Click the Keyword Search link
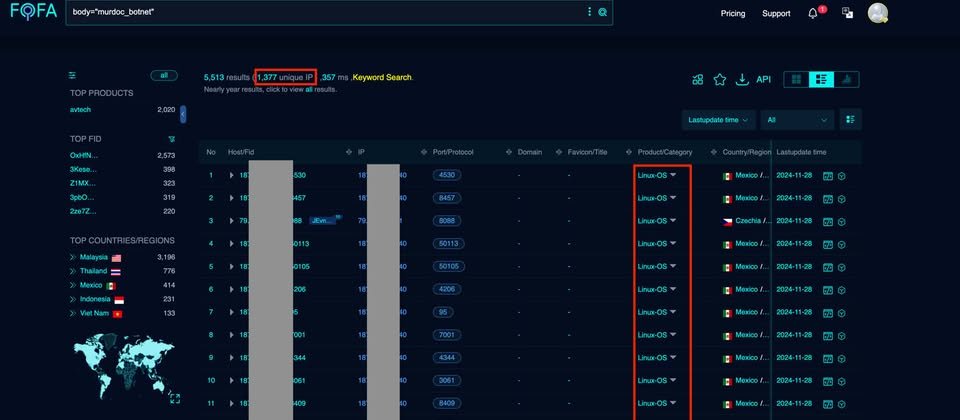Screen dimensions: 960x420 (x=382, y=78)
